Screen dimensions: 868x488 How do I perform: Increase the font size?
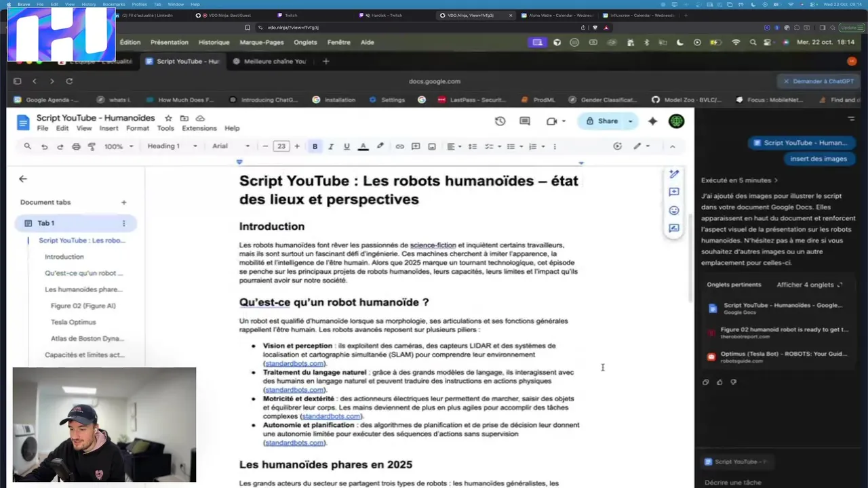point(297,146)
